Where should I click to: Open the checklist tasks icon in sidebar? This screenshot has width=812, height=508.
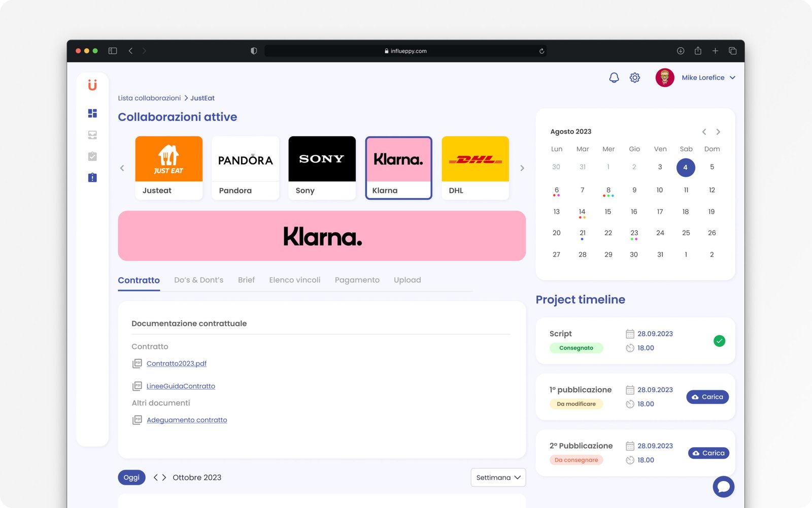click(x=92, y=156)
